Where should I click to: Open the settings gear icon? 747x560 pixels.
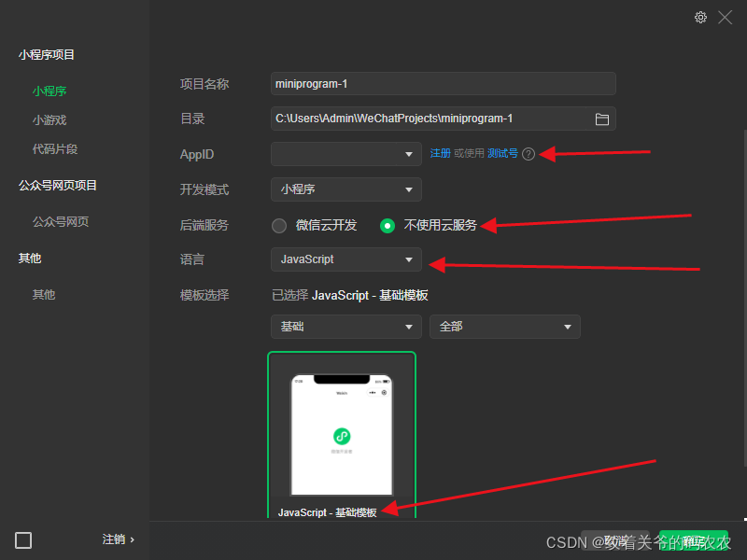pos(700,18)
